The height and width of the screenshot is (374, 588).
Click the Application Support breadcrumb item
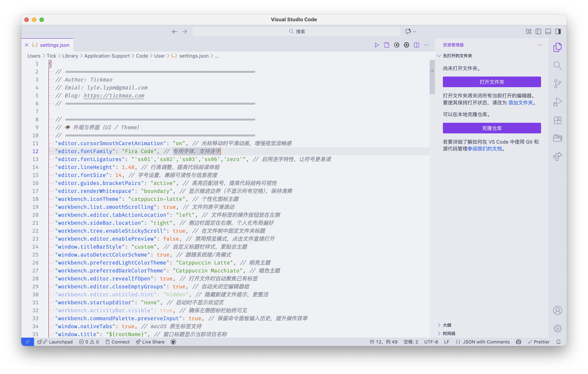click(107, 56)
